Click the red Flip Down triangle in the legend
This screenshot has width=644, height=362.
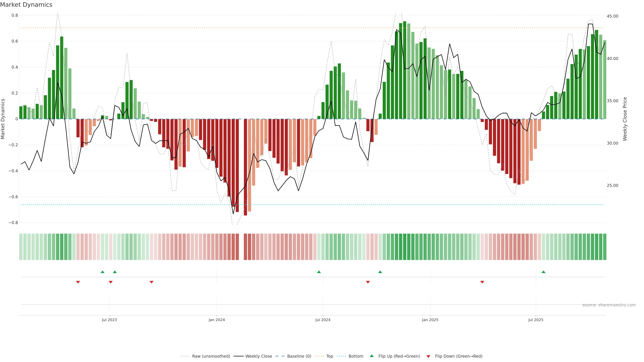(428, 356)
